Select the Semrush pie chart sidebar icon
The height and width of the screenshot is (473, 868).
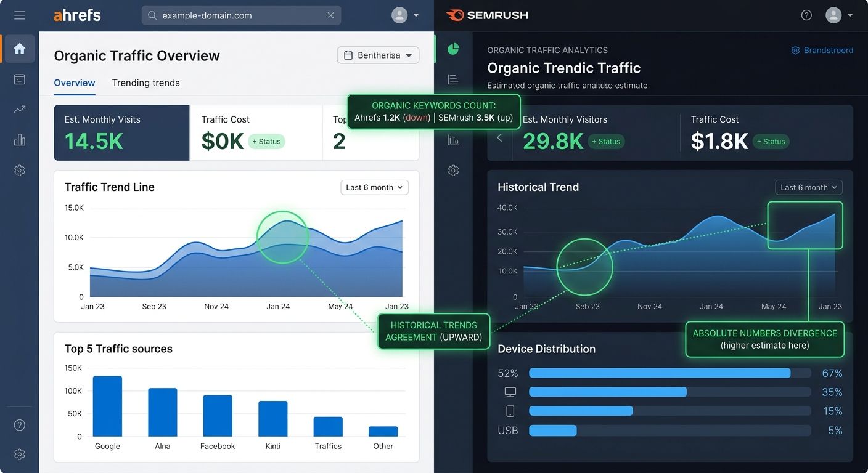coord(453,49)
